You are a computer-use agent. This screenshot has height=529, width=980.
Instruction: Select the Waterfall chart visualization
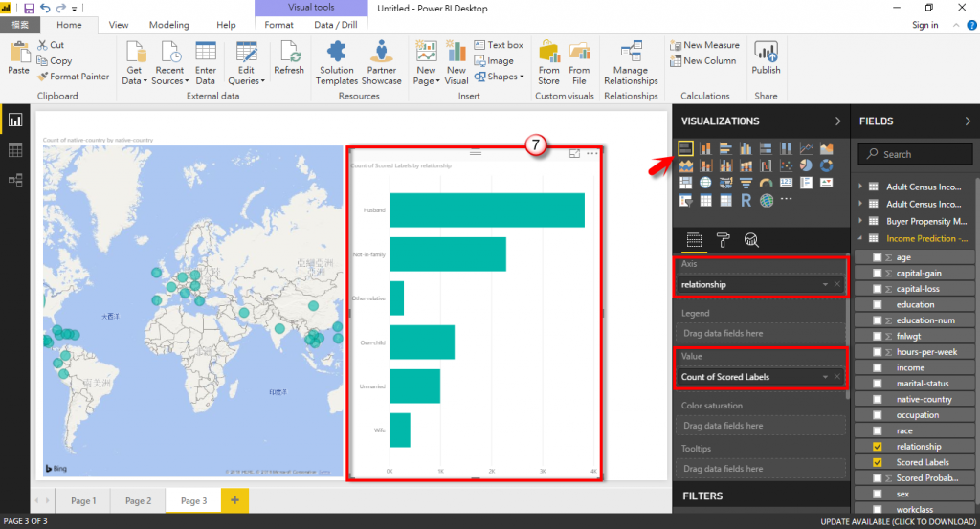pyautogui.click(x=766, y=165)
